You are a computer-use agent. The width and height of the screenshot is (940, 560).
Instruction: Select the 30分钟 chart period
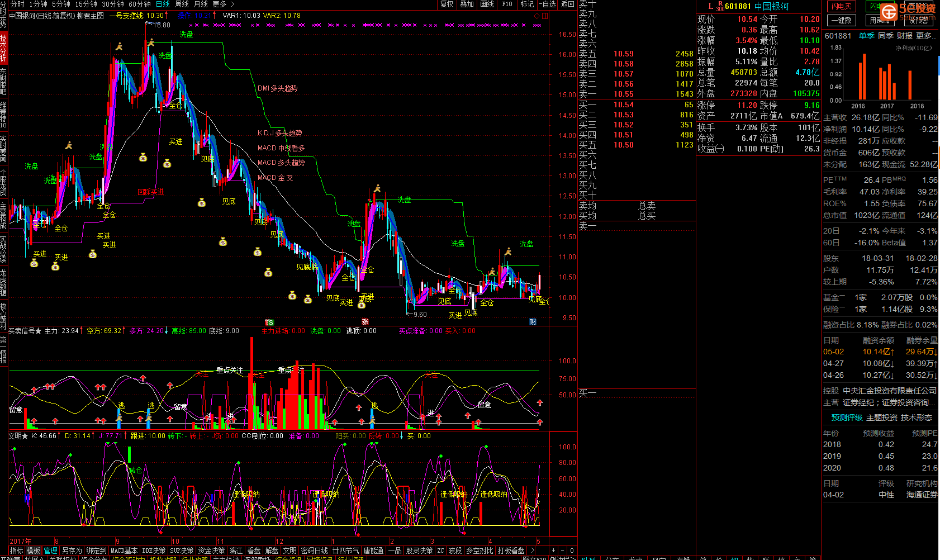pos(112,4)
